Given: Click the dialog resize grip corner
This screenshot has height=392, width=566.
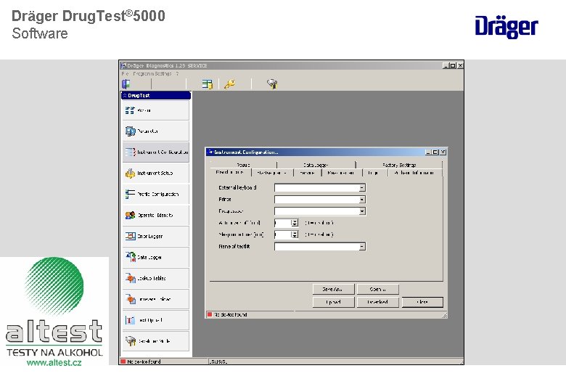Looking at the screenshot, I should [x=444, y=316].
